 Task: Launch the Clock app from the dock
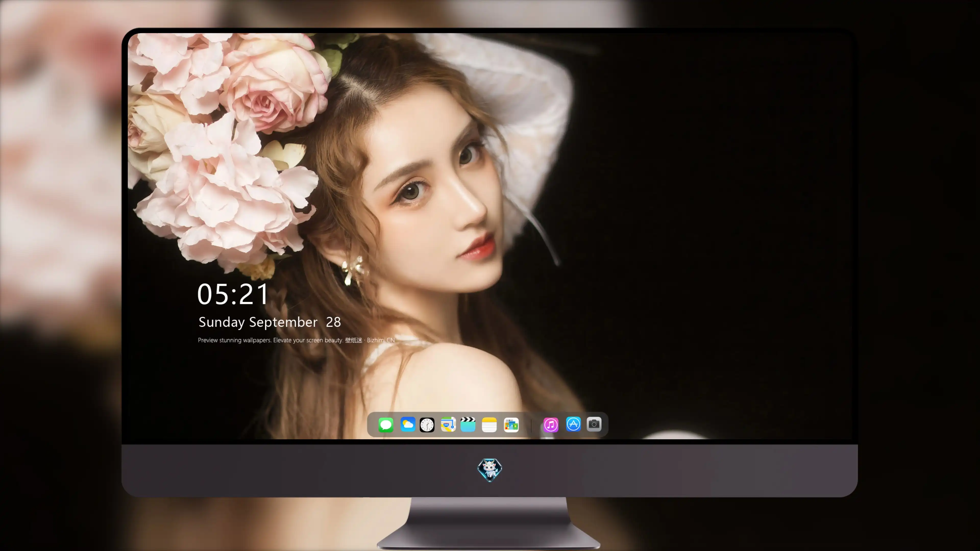(x=427, y=425)
